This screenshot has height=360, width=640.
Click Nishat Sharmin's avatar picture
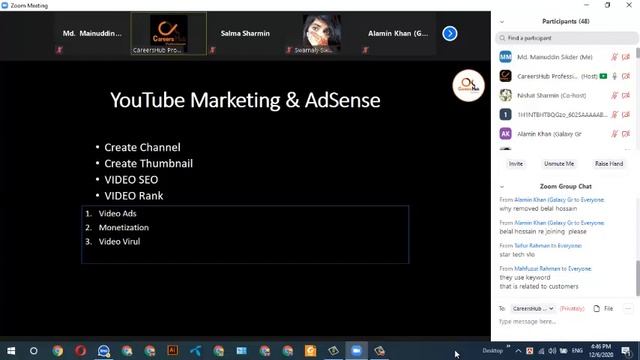505,95
